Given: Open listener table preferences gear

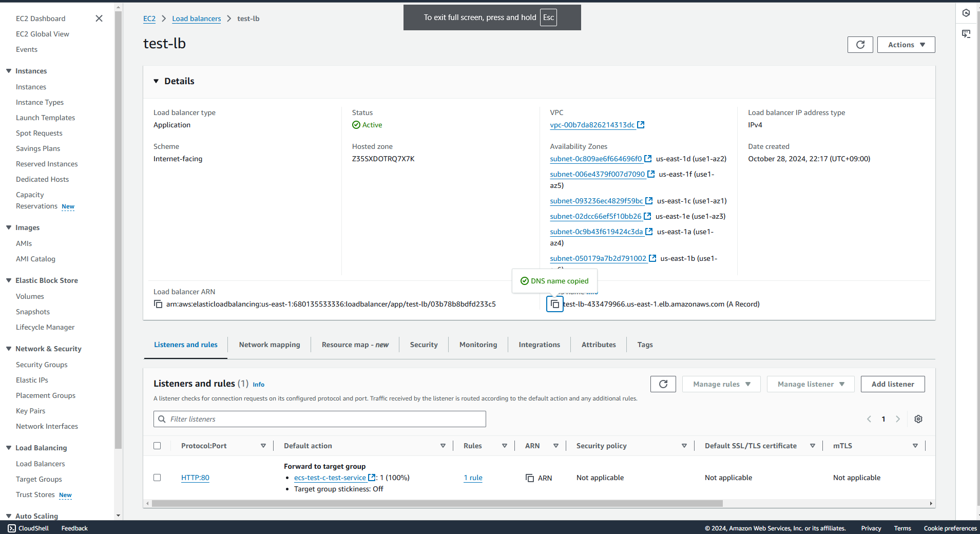Looking at the screenshot, I should point(918,419).
